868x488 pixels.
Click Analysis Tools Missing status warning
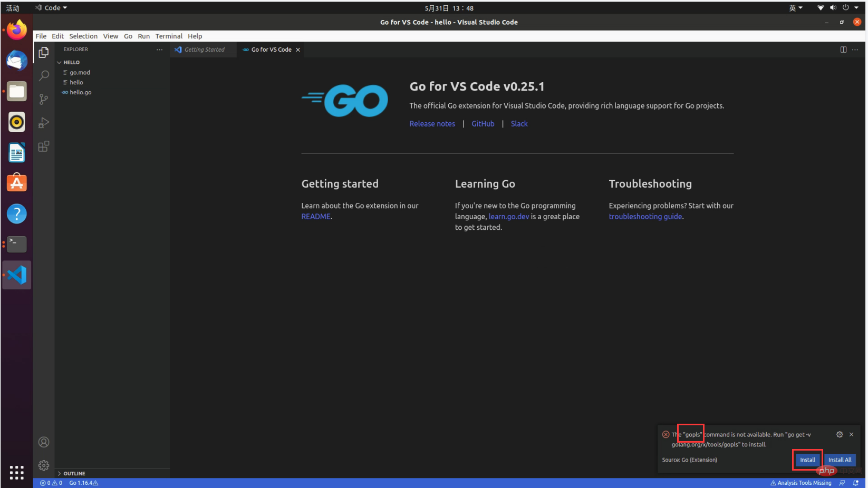click(x=801, y=483)
